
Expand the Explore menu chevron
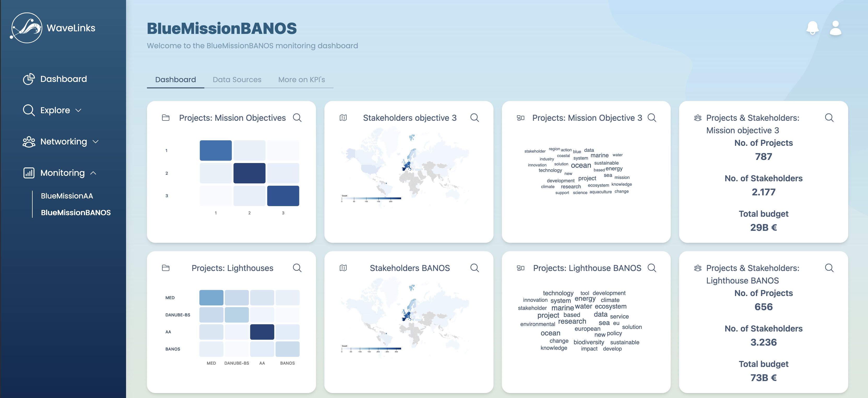(x=78, y=110)
